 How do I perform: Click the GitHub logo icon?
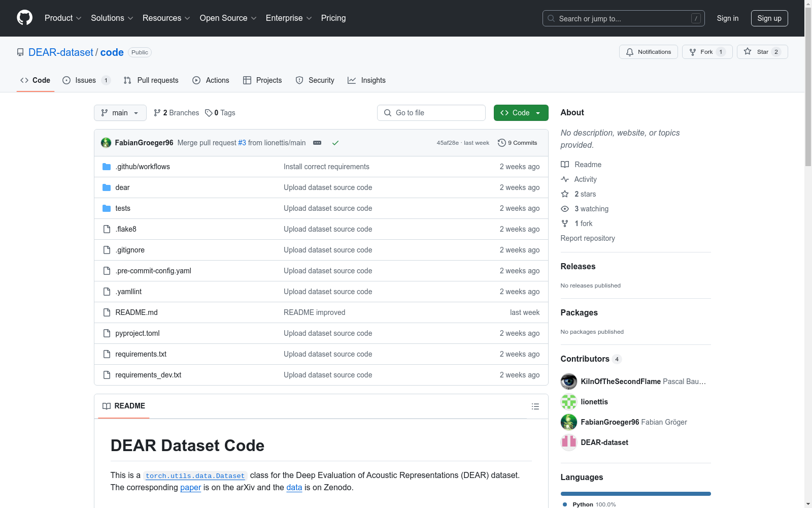24,18
